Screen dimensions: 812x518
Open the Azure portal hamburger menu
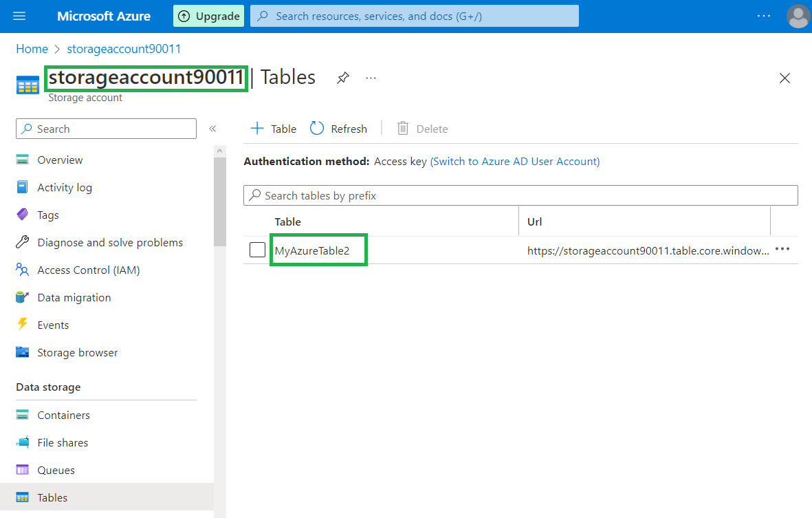19,16
